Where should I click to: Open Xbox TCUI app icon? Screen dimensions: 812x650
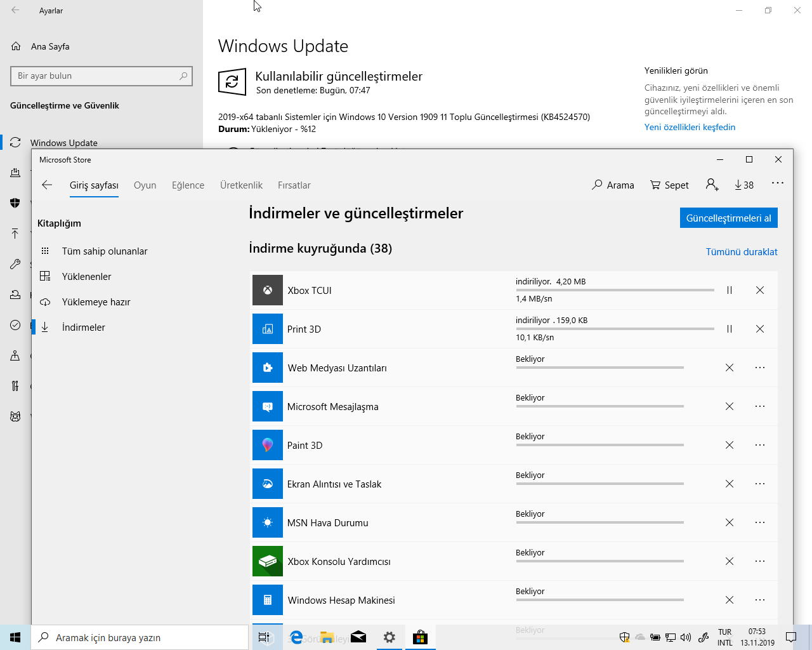tap(268, 290)
